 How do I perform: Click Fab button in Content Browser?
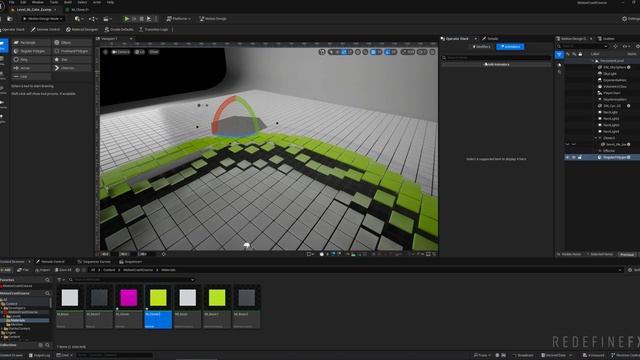tap(23, 270)
